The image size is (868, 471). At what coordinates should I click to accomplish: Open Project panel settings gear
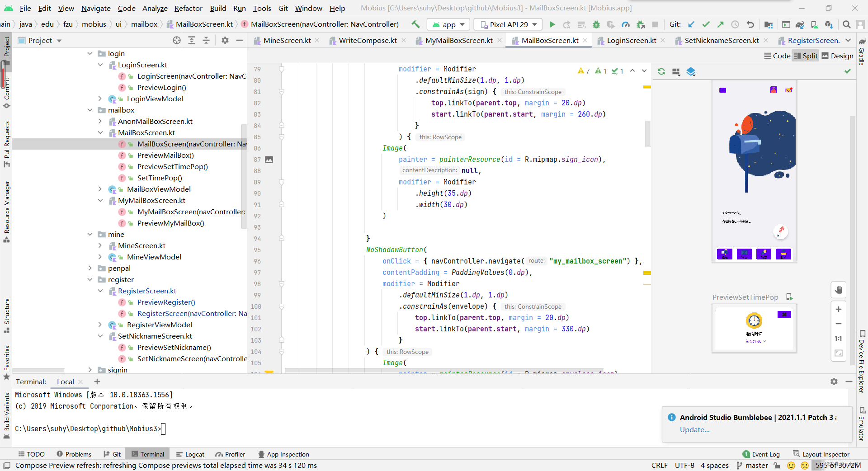coord(225,40)
